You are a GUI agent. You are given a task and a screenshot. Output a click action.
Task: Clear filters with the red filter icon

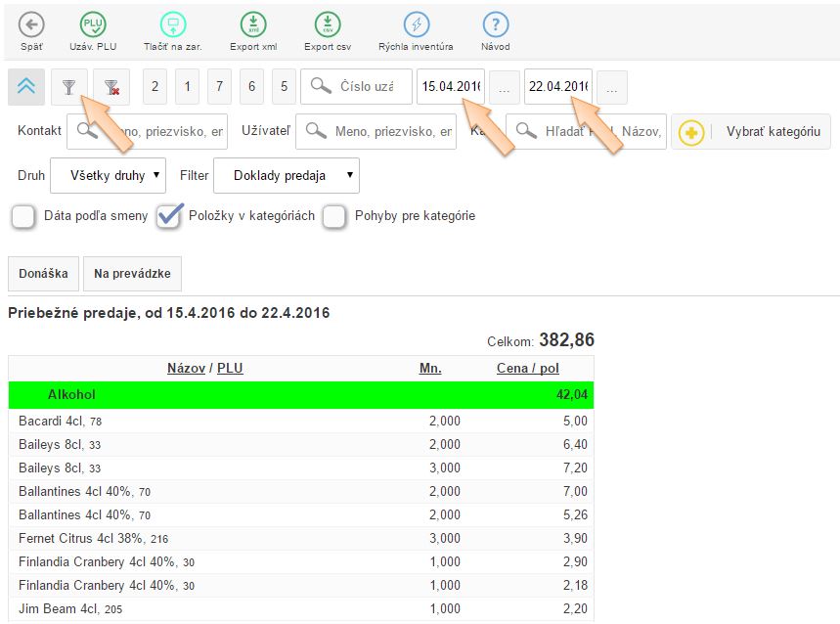coord(110,86)
